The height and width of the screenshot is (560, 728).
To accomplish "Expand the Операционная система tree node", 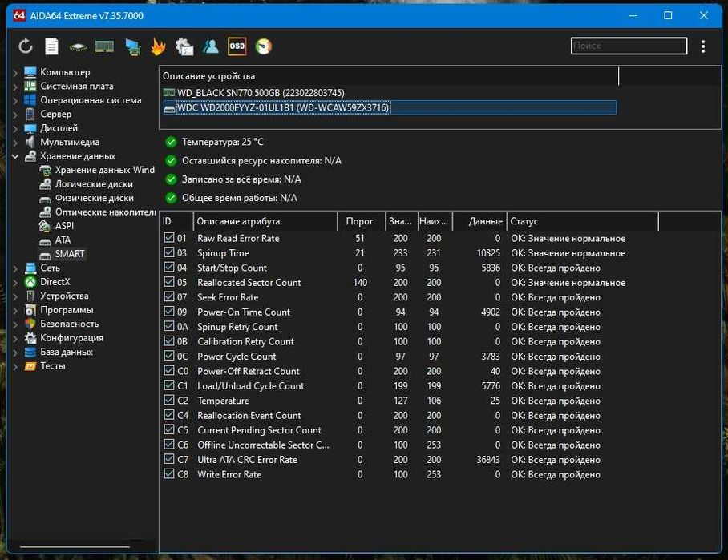I will pos(15,101).
